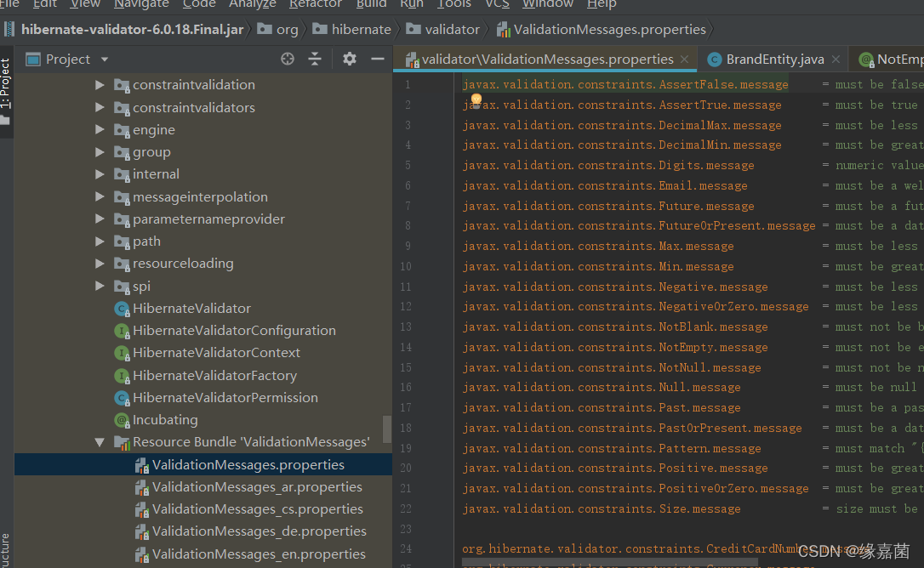This screenshot has width=924, height=568.
Task: Click the intention lightbulb icon in editor
Action: (x=476, y=99)
